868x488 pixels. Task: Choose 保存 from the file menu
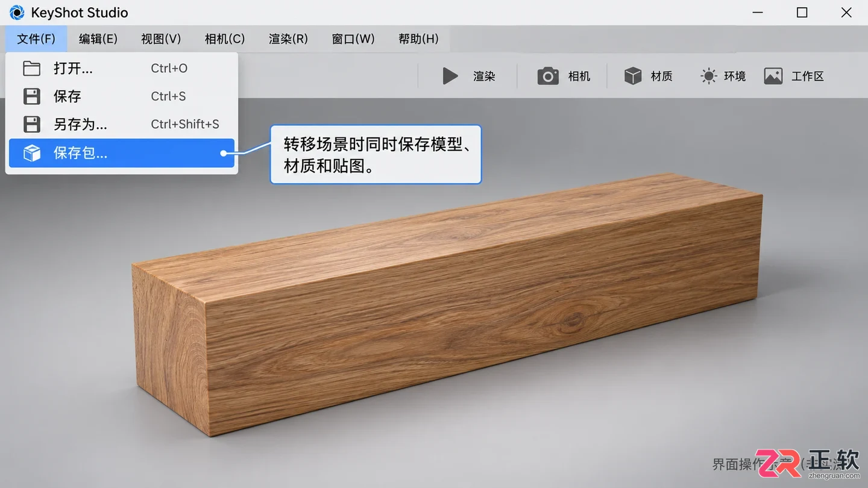pyautogui.click(x=122, y=96)
